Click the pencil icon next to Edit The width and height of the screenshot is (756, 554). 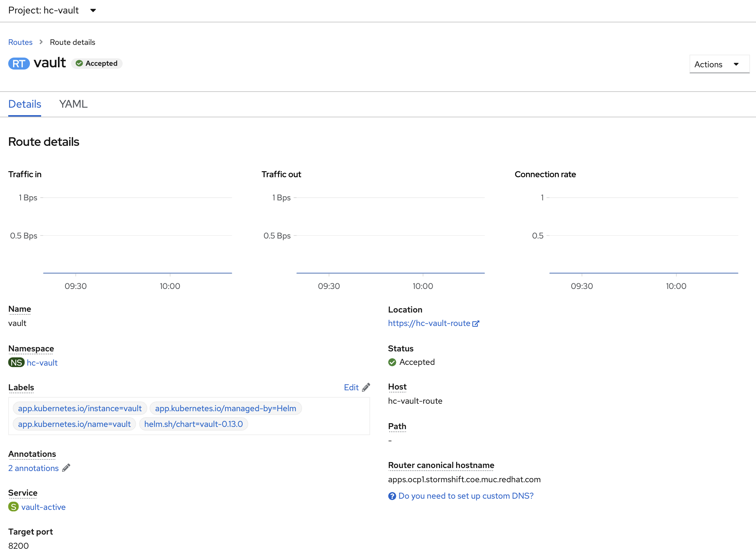[366, 387]
